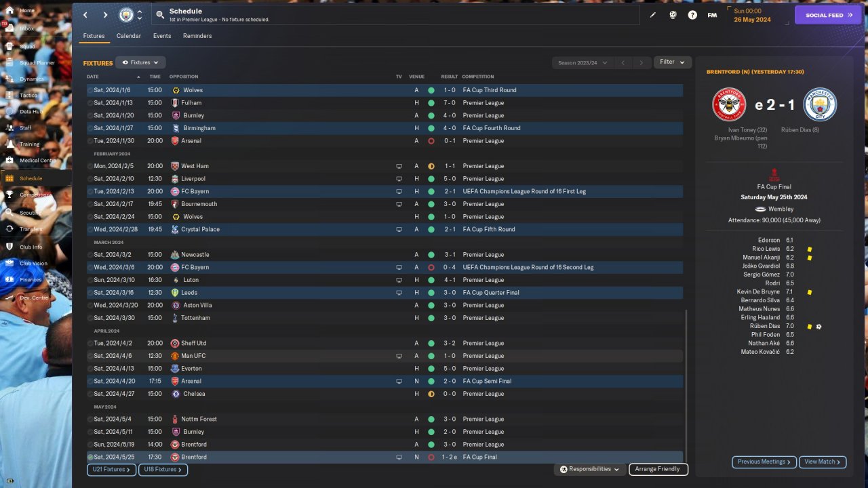Click the up/down chevrons beside the club badge
This screenshot has height=488, width=868.
tap(140, 15)
